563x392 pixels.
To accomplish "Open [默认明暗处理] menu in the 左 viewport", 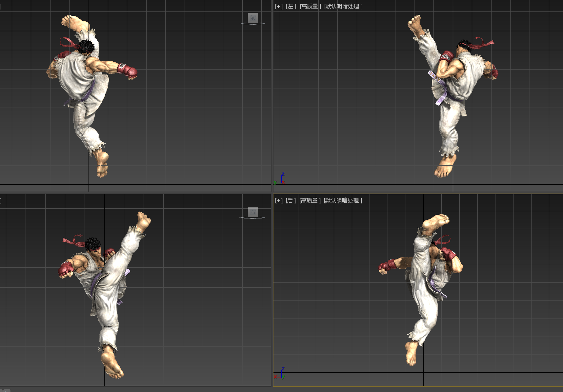I will point(343,7).
